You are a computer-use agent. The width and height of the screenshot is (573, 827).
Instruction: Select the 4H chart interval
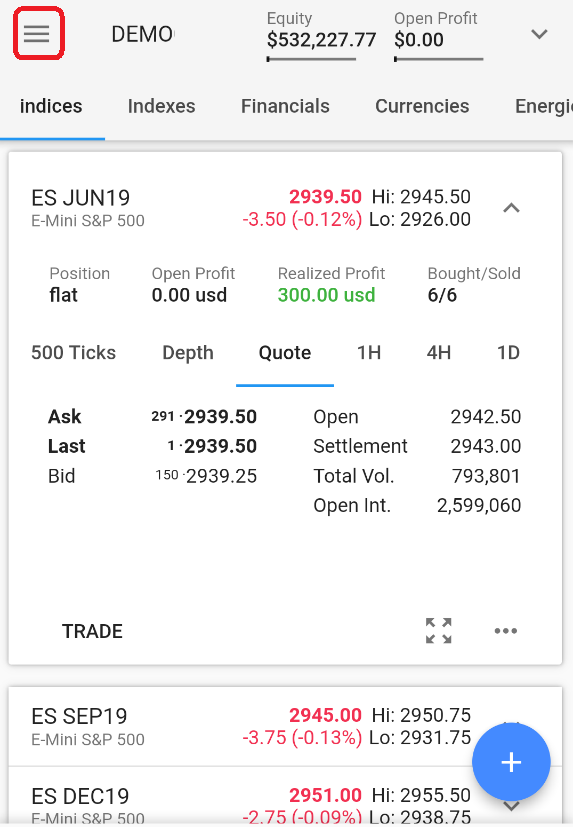pos(438,352)
